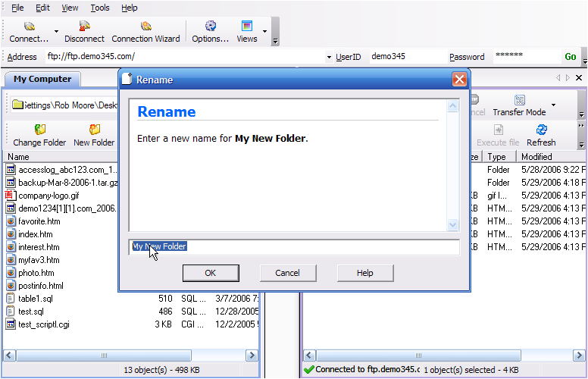Click the Password input field
This screenshot has width=588, height=379.
[x=527, y=57]
